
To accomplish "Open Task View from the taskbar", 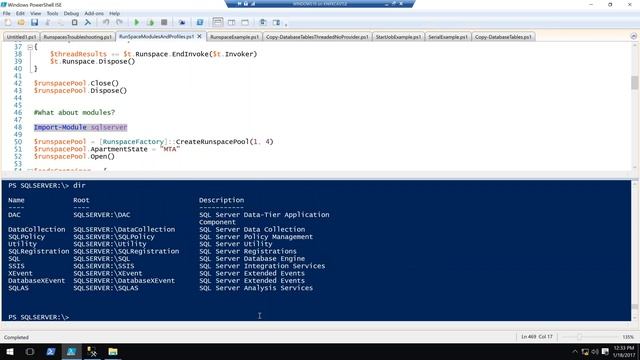I will point(30,351).
